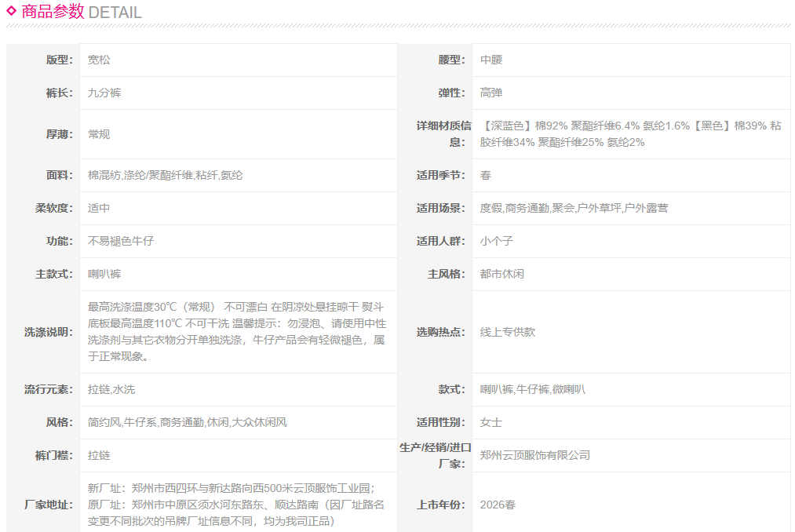The image size is (795, 532).
Task: Click the 线上专供款 value for 选购热点
Action: 508,332
